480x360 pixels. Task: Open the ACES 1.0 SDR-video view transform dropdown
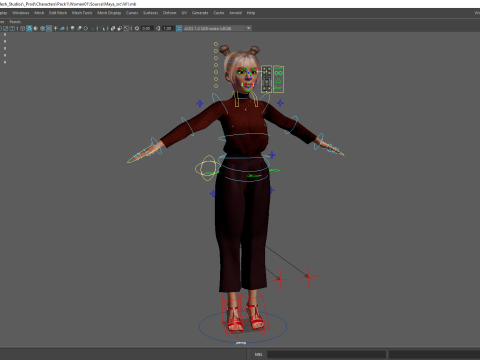point(217,28)
